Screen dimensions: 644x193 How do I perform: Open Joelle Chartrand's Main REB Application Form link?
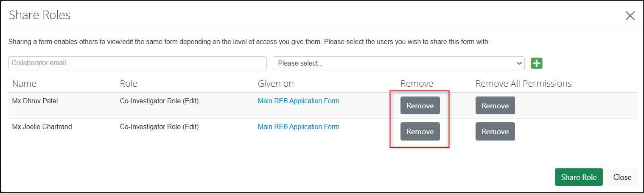pos(298,127)
